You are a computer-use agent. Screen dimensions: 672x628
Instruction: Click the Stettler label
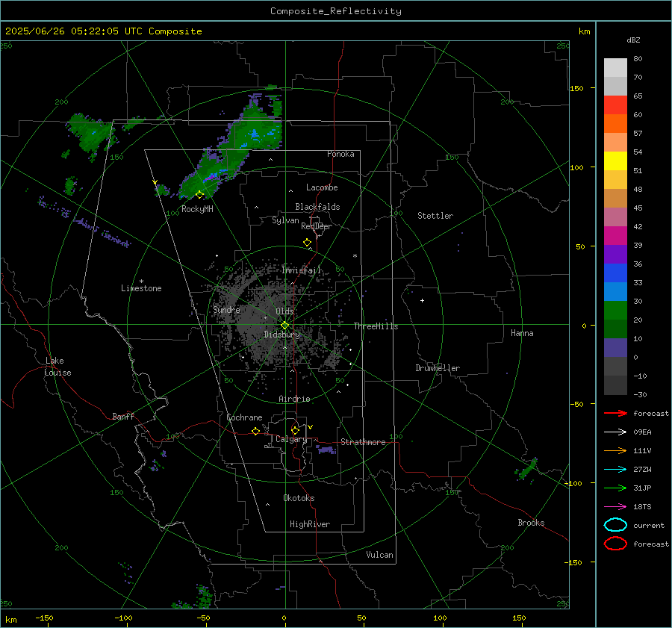pyautogui.click(x=435, y=216)
